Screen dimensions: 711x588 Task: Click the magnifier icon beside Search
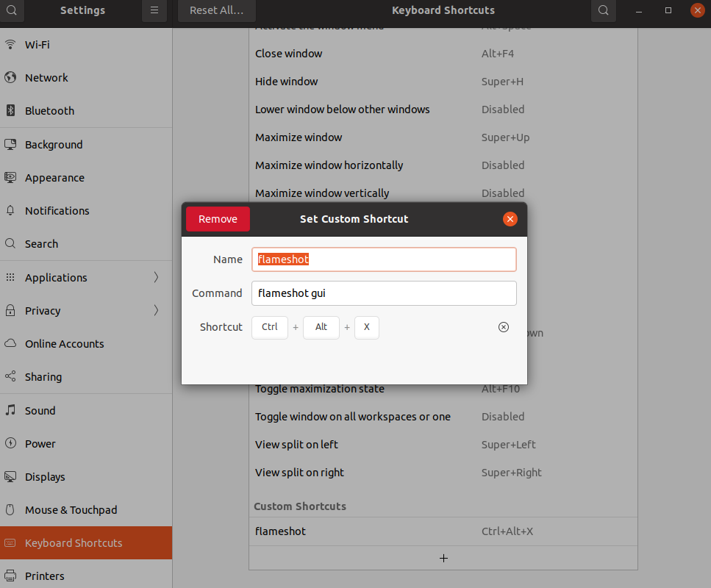[10, 244]
